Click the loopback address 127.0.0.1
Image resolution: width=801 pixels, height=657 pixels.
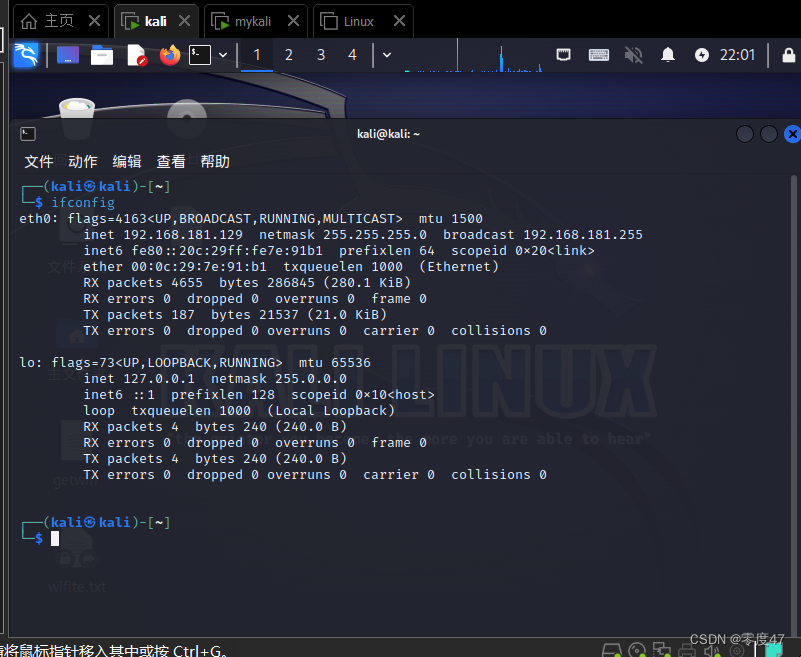(x=159, y=379)
